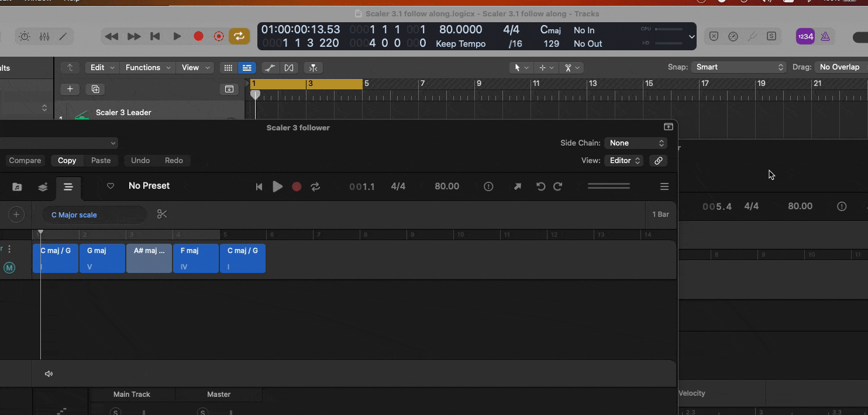Open the marquee crosshair tool menu
Screen dimensions: 868x415
pos(546,68)
